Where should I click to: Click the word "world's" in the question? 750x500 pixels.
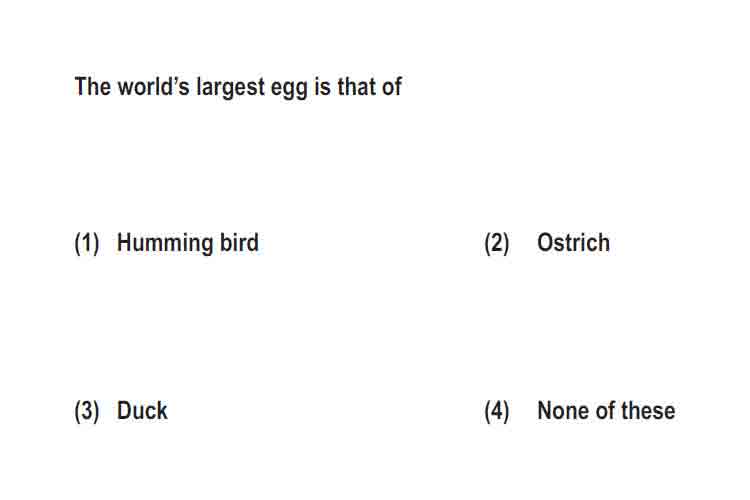pyautogui.click(x=154, y=87)
